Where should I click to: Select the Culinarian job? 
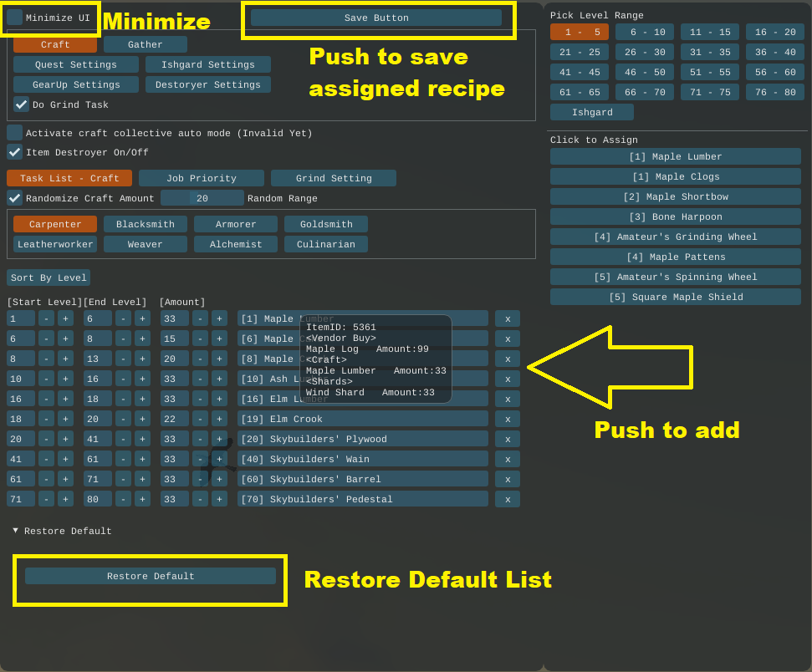coord(325,244)
